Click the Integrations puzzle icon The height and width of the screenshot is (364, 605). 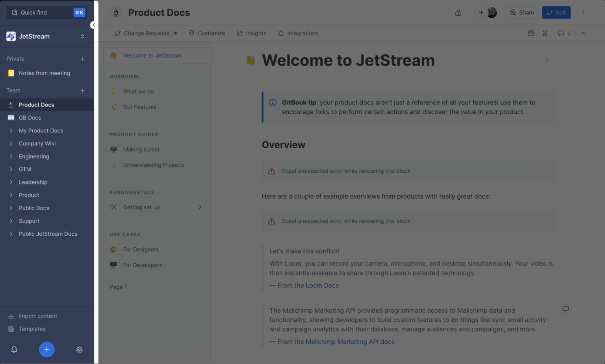pyautogui.click(x=281, y=33)
